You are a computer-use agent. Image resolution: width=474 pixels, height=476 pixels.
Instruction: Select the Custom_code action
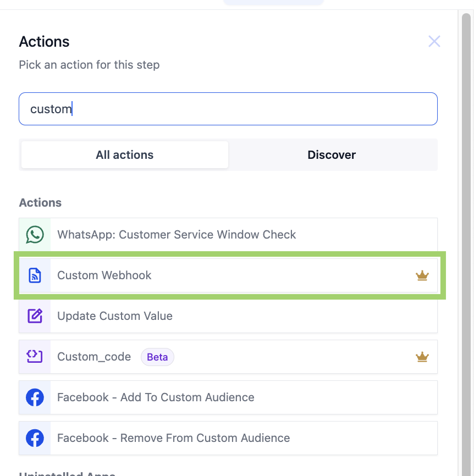94,357
